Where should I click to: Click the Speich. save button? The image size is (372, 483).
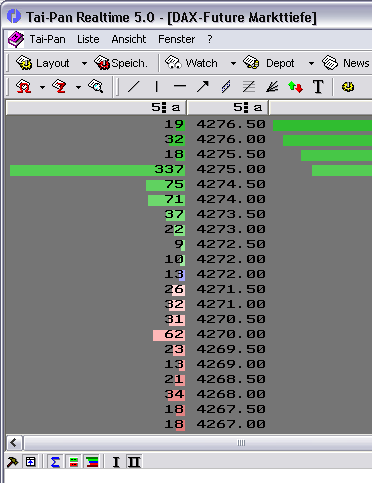point(121,63)
